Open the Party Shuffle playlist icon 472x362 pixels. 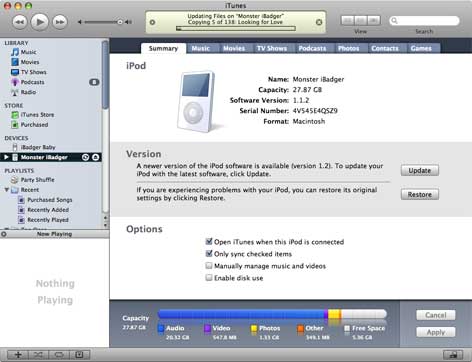click(14, 180)
